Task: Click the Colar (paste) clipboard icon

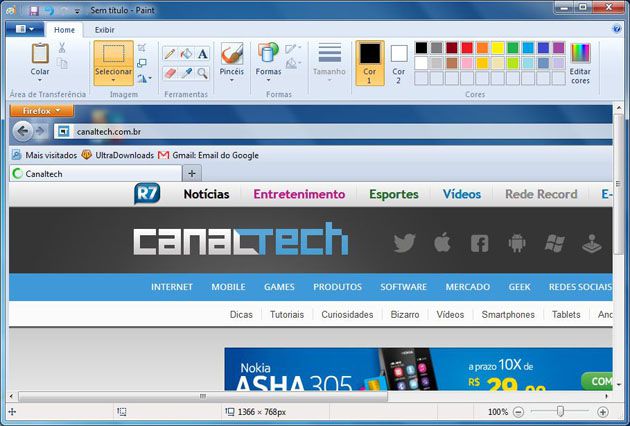Action: pos(40,53)
